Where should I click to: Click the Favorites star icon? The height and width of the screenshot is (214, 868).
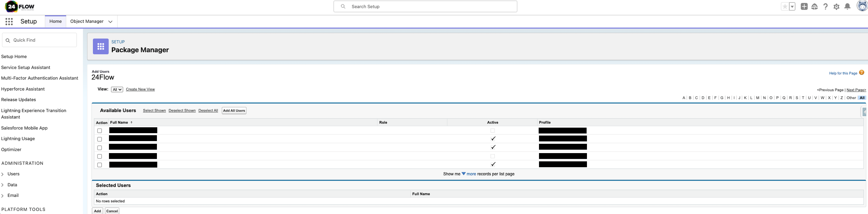[x=785, y=7]
